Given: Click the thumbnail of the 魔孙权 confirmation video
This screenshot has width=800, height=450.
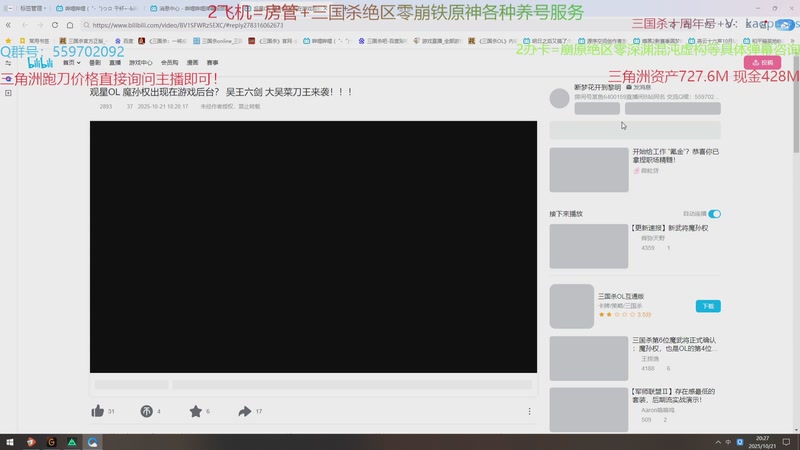Looking at the screenshot, I should (589, 358).
